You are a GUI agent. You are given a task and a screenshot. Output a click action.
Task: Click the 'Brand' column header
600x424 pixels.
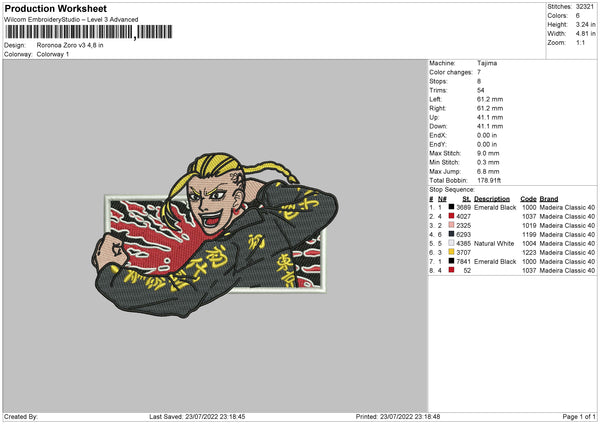click(549, 199)
